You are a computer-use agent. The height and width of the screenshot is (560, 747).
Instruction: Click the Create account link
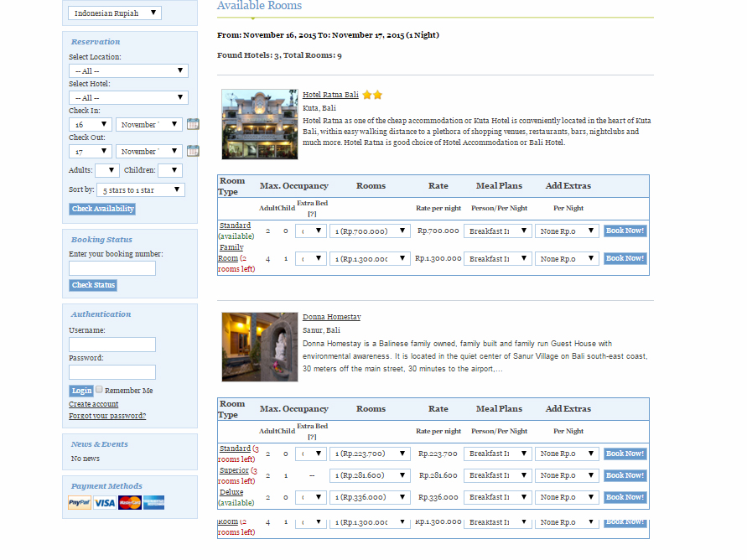point(94,404)
